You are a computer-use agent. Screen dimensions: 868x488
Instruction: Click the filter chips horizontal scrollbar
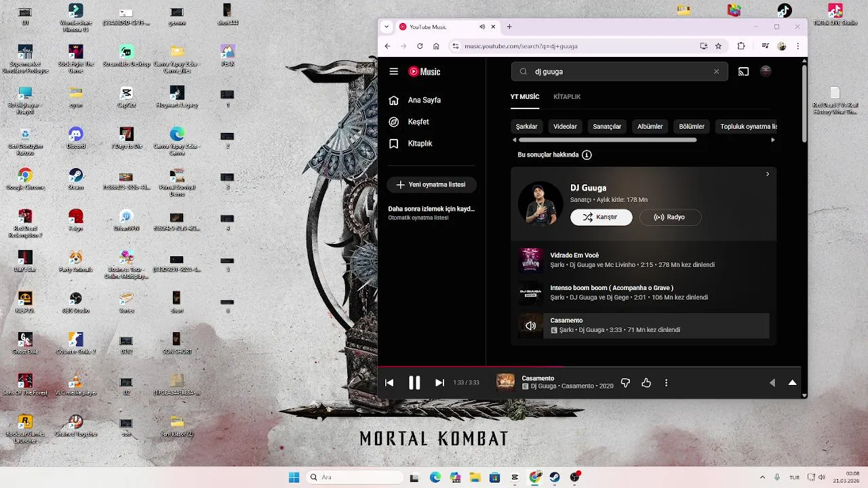click(x=608, y=140)
